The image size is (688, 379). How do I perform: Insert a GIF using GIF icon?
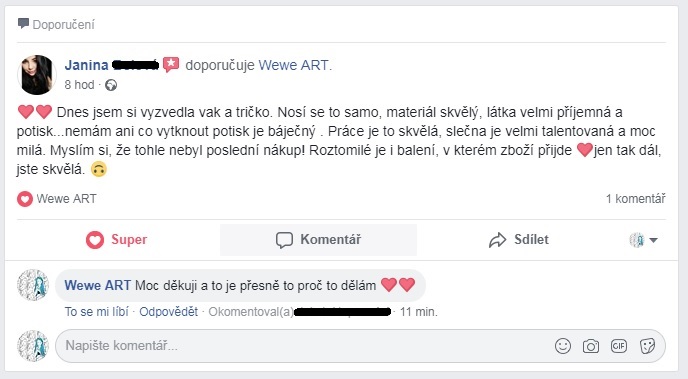[619, 346]
